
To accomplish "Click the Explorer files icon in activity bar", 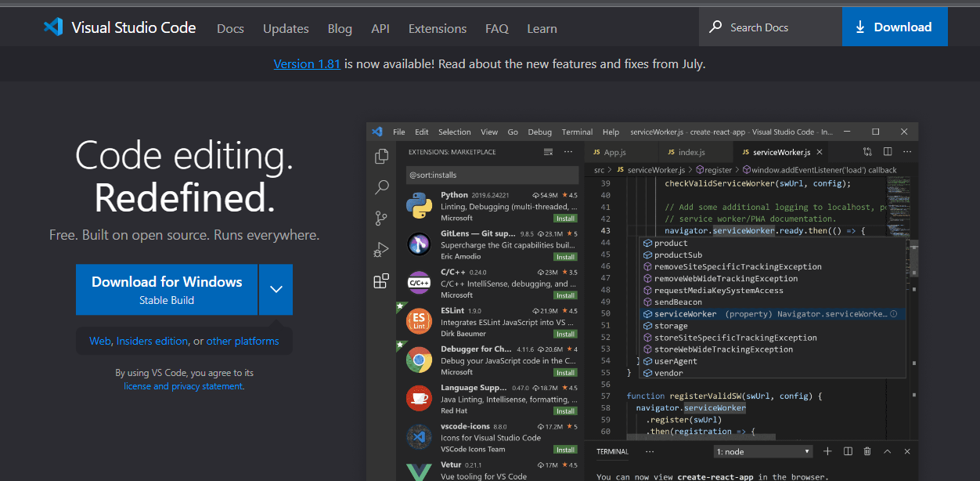I will (x=381, y=157).
